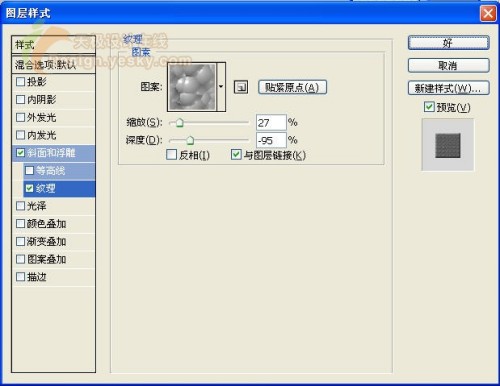This screenshot has height=386, width=500.
Task: Enable the 内发光 checkbox
Action: (20, 135)
